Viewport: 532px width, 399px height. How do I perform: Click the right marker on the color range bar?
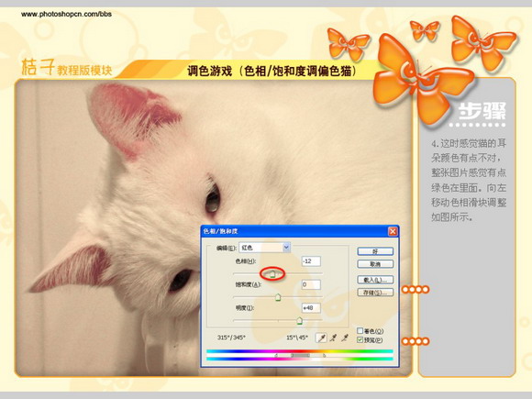click(324, 355)
